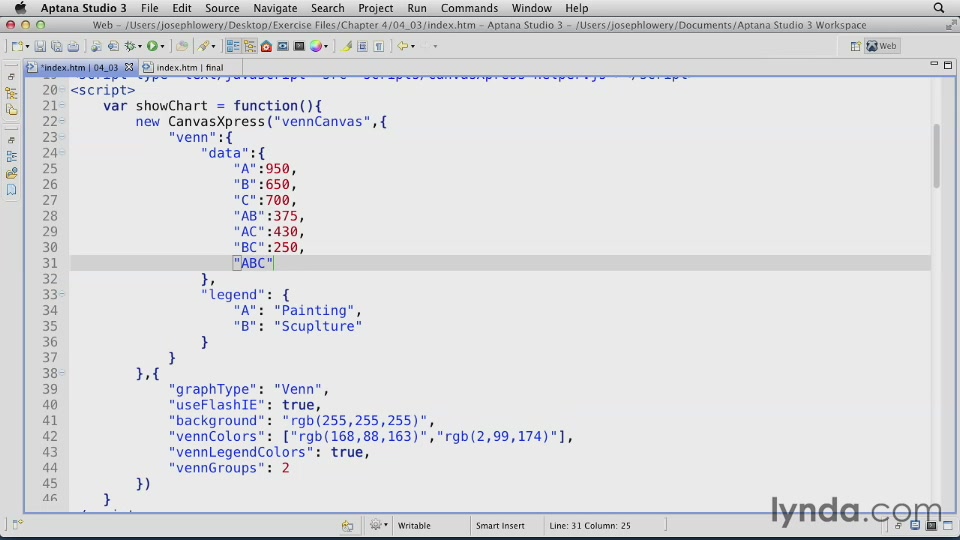Click the Open Perspective icon

point(855,46)
